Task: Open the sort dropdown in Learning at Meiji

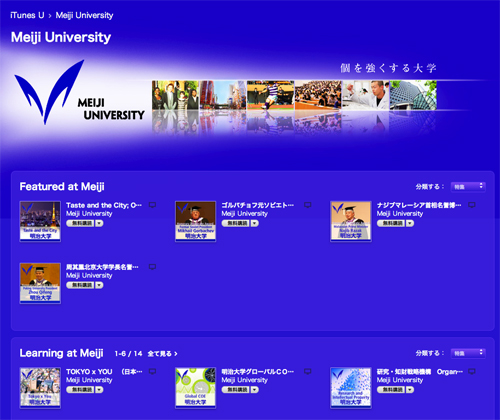Action: coord(468,353)
